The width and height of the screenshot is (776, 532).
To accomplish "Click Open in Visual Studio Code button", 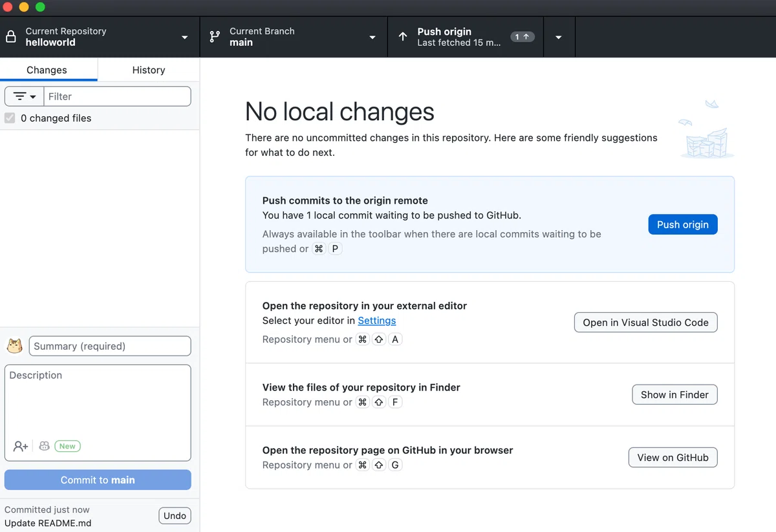I will pos(646,323).
